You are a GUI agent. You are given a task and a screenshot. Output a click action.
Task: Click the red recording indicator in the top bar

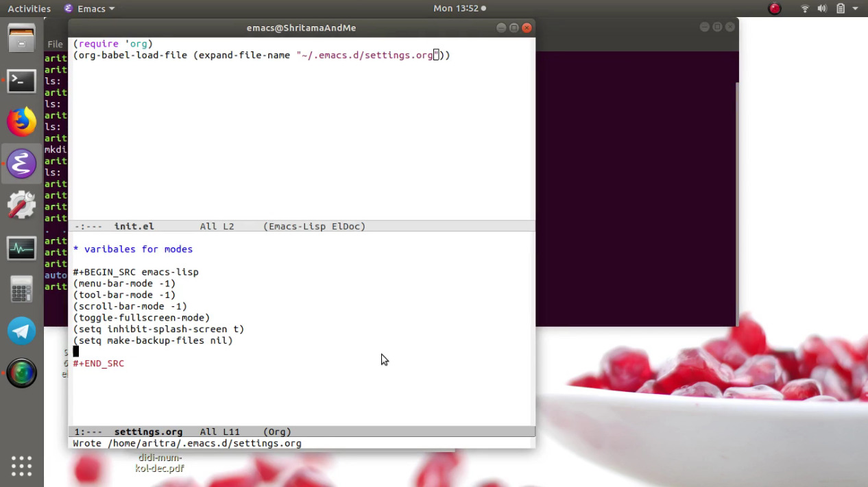[x=775, y=9]
